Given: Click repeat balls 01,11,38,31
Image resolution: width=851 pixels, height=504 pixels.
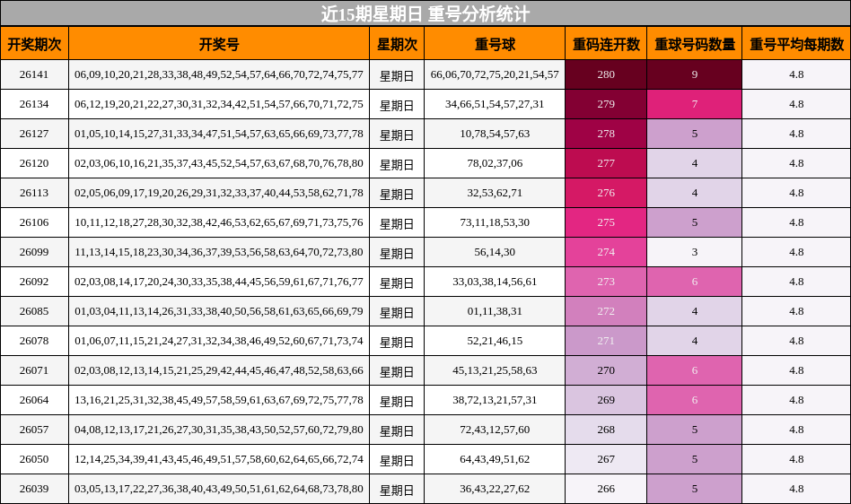Looking at the screenshot, I should (495, 311).
